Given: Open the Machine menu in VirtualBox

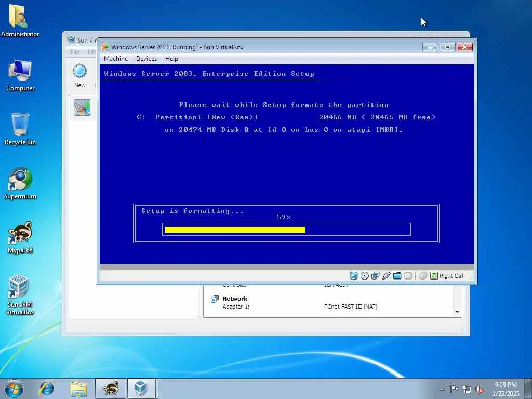Looking at the screenshot, I should point(116,59).
